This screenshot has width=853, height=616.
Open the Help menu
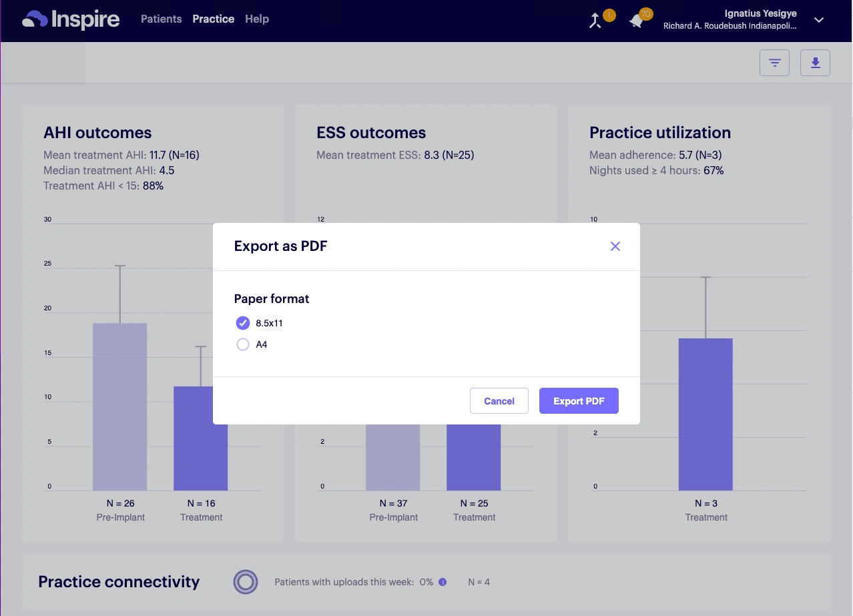click(x=257, y=19)
